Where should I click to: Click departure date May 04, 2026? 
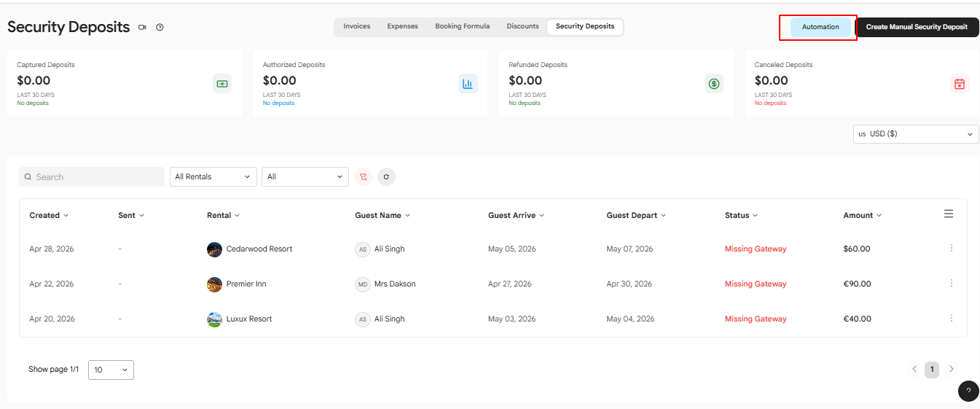pyautogui.click(x=630, y=319)
